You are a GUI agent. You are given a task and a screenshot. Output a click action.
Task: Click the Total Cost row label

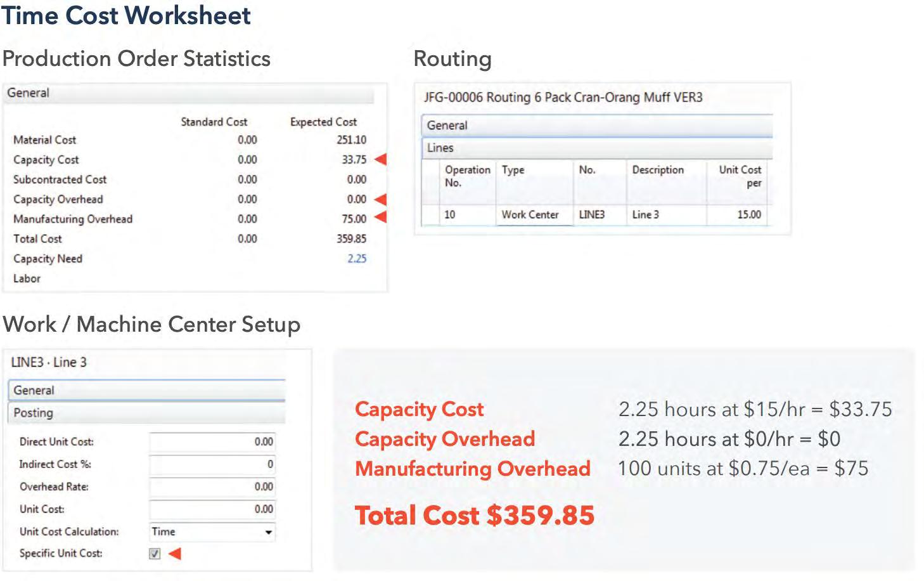(37, 238)
